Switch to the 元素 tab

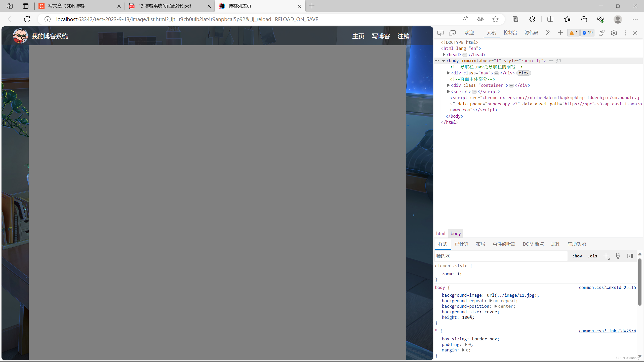tap(491, 33)
